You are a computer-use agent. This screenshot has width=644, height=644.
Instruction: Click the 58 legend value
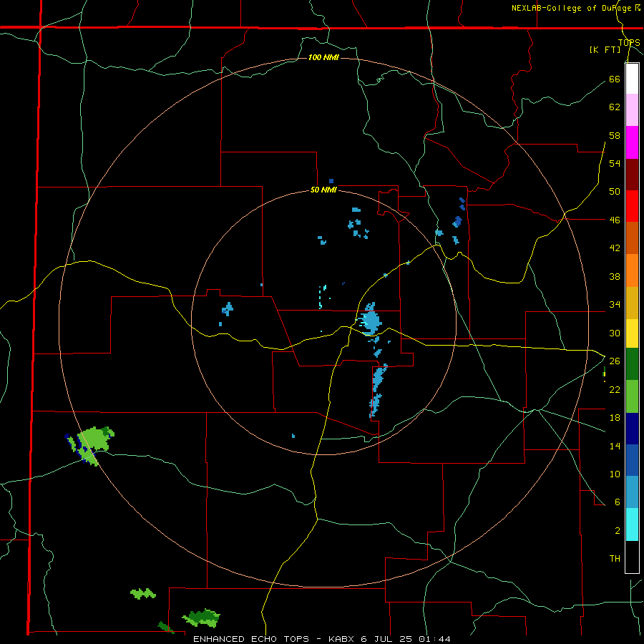click(615, 135)
